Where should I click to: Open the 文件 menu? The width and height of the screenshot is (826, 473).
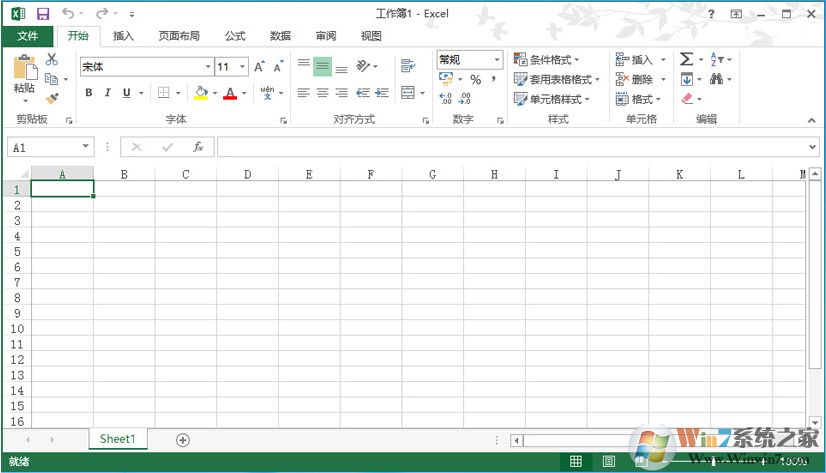point(27,36)
